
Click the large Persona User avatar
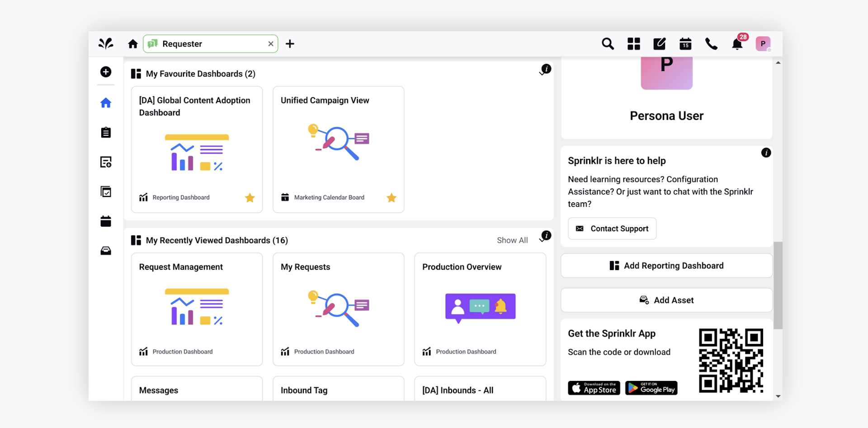(x=666, y=73)
